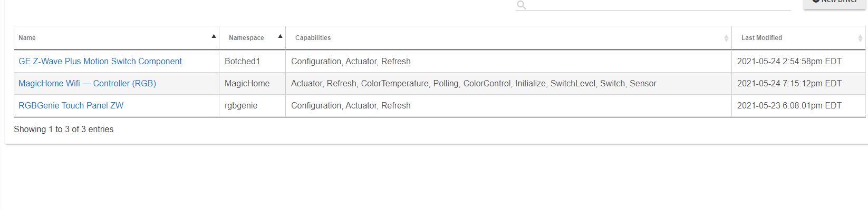Select the rgbgenie namespace cell
This screenshot has width=868, height=209.
[x=253, y=105]
